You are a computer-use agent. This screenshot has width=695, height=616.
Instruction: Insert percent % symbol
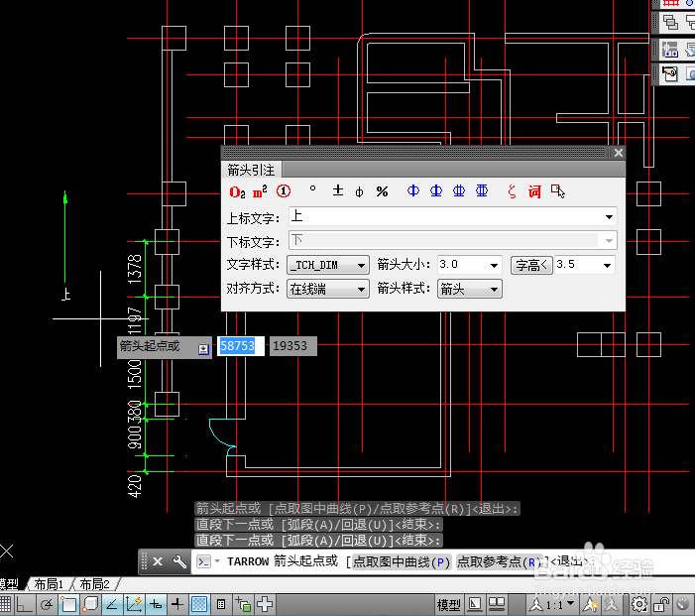coord(382,191)
